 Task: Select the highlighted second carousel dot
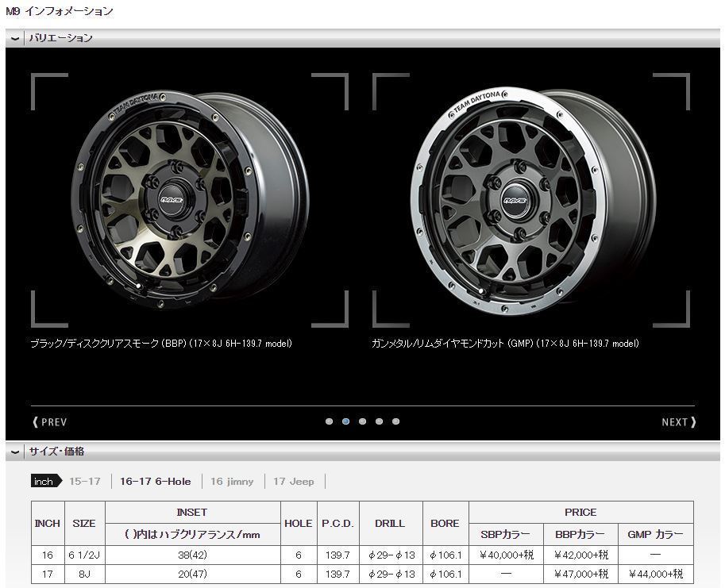click(x=345, y=421)
